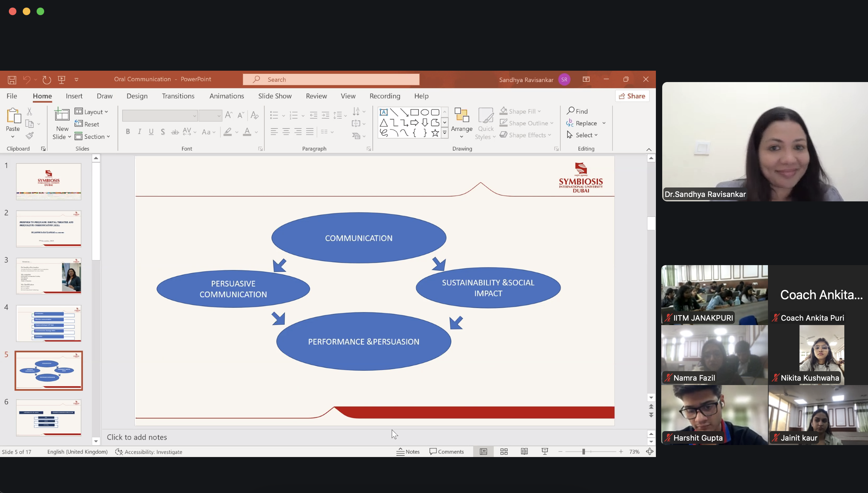Click the zoom slider handle
868x493 pixels.
[x=583, y=451]
